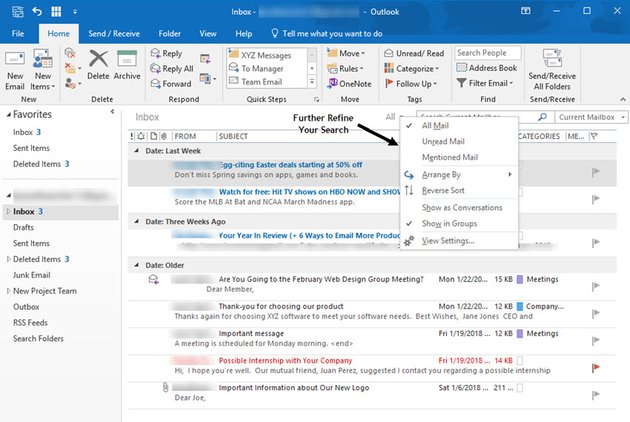The image size is (630, 422).
Task: Open the Address Book
Action: click(x=486, y=68)
